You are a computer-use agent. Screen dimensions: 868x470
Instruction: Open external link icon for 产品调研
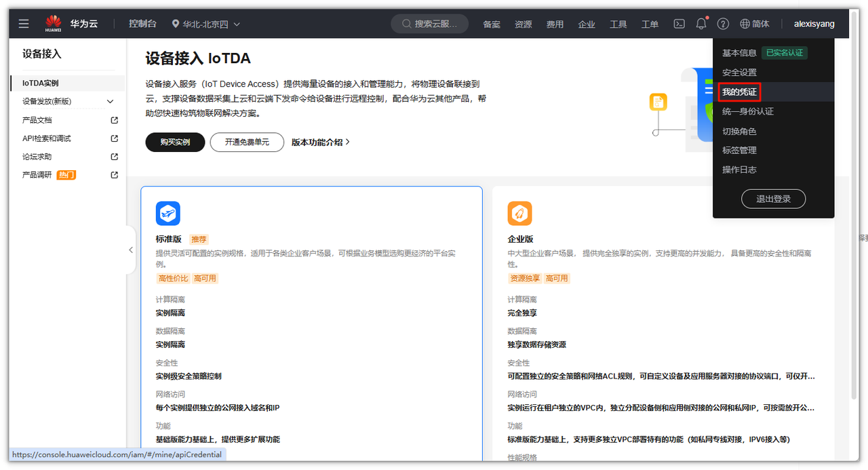coord(114,175)
